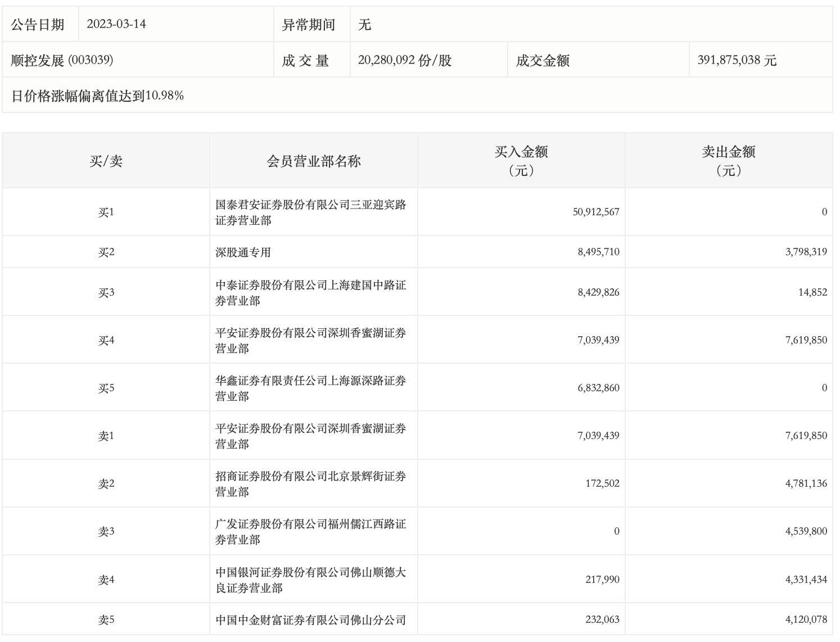Click 中泰证券上海建国中路 branch name
The image size is (840, 642).
pyautogui.click(x=310, y=293)
